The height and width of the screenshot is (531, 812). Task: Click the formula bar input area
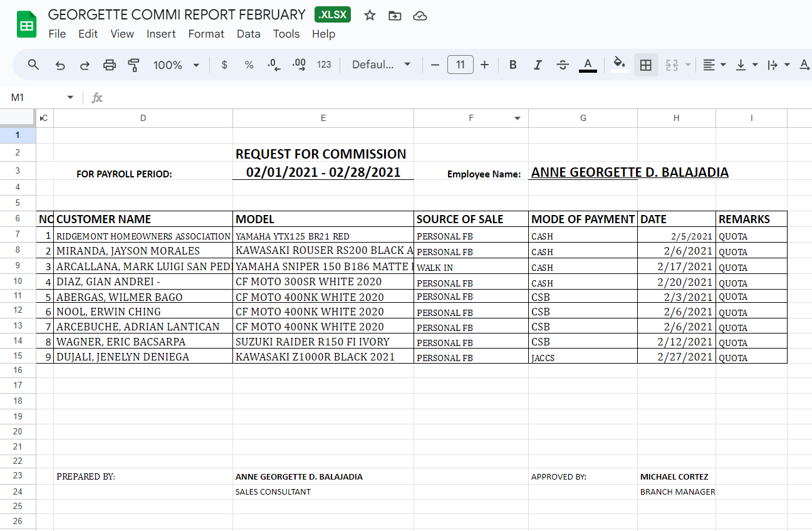(457, 97)
